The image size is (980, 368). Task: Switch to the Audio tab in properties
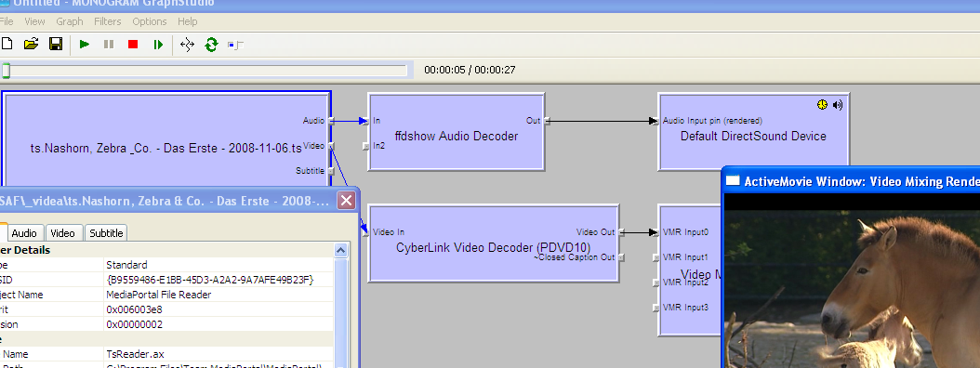(x=24, y=233)
